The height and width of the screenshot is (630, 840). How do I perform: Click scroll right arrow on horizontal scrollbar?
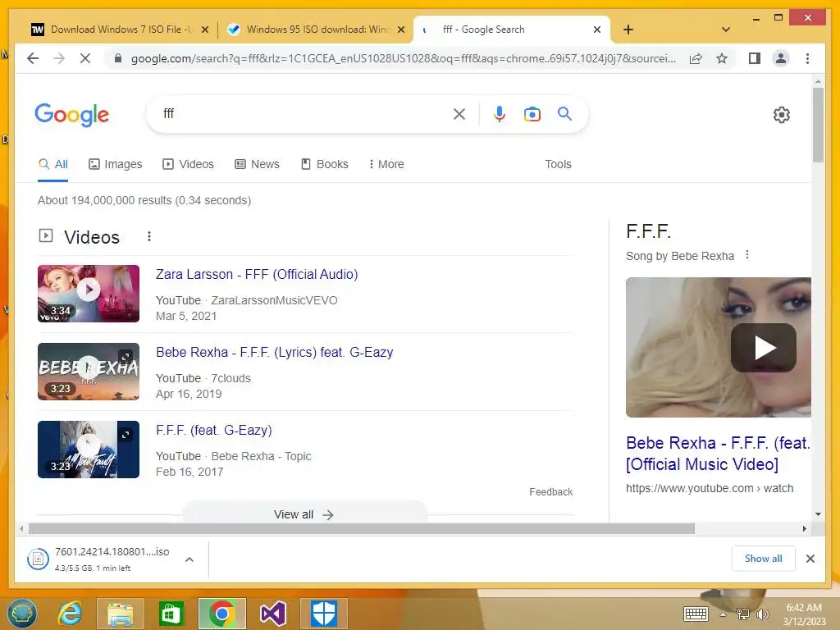pyautogui.click(x=804, y=529)
